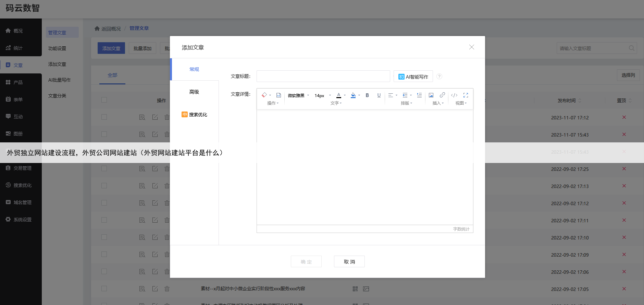Viewport: 644px width, 305px height.
Task: Open HTML source code view
Action: [454, 95]
